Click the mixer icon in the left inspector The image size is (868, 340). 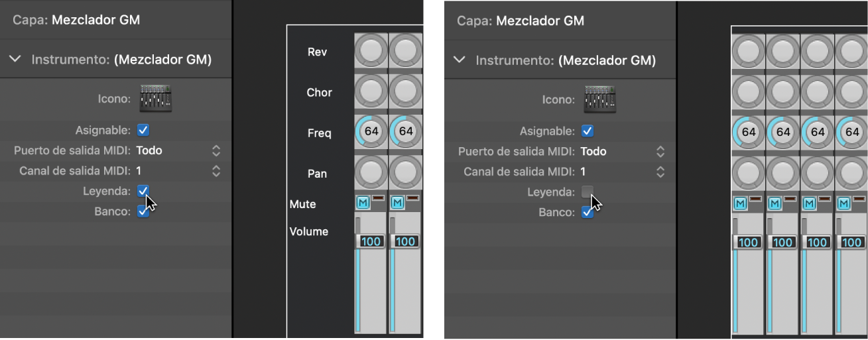[x=156, y=98]
